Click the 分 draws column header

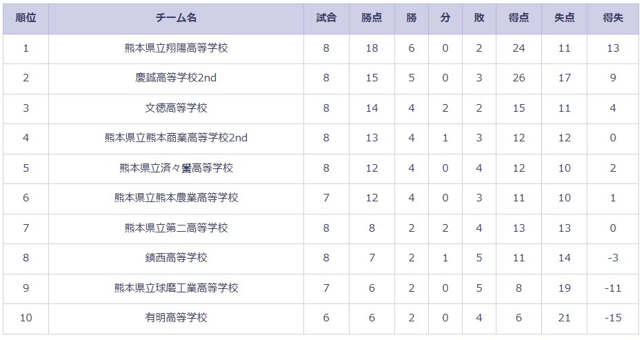click(x=445, y=18)
